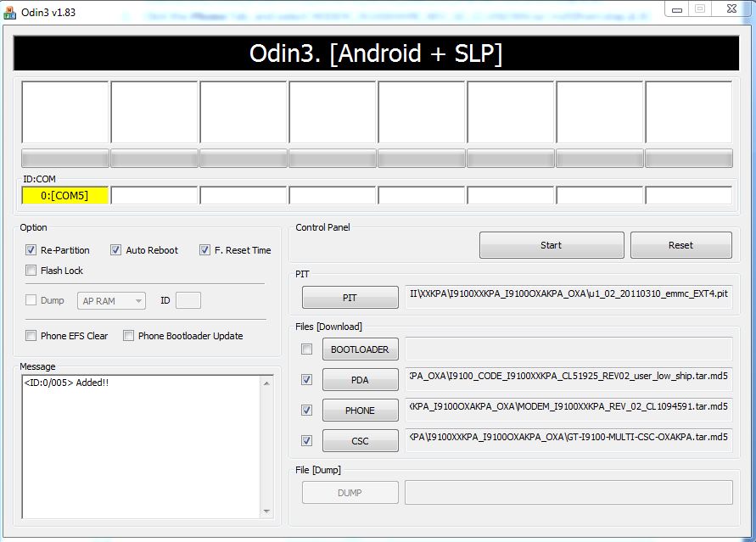Uncheck the PHONE file checkbox
The image size is (756, 542).
[306, 410]
